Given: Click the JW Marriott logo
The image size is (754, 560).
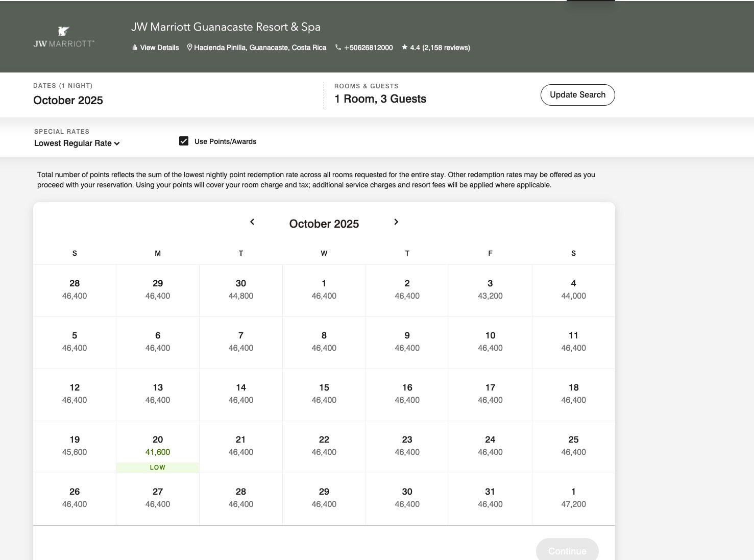Looking at the screenshot, I should [x=64, y=37].
